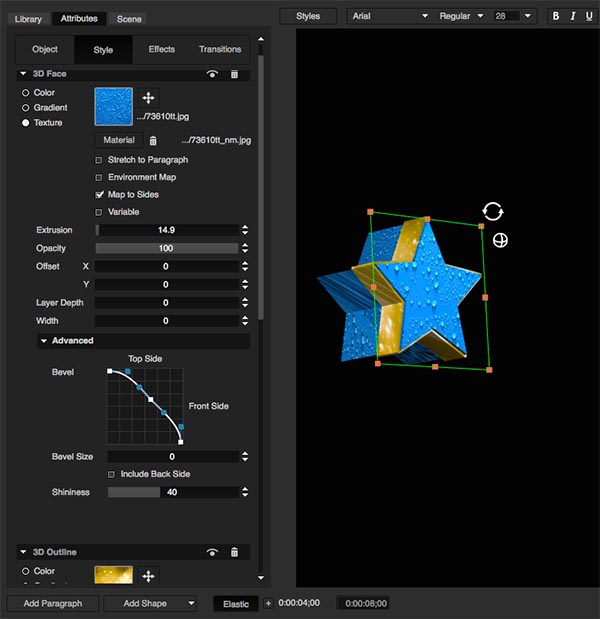Collapse the Advanced section
Viewport: 600px width, 619px height.
[45, 341]
